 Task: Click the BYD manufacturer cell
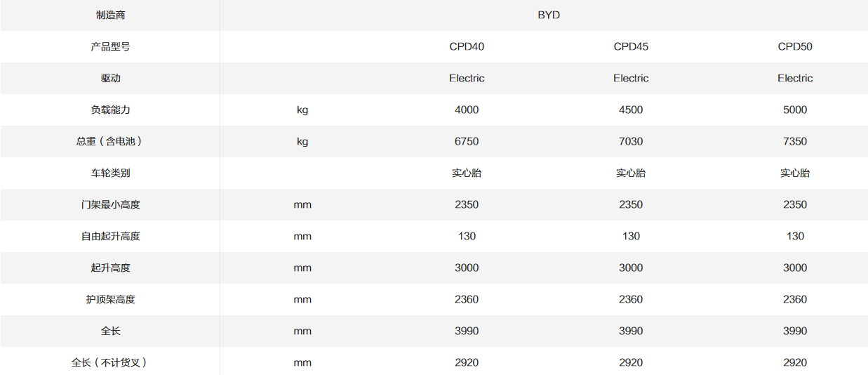(549, 15)
